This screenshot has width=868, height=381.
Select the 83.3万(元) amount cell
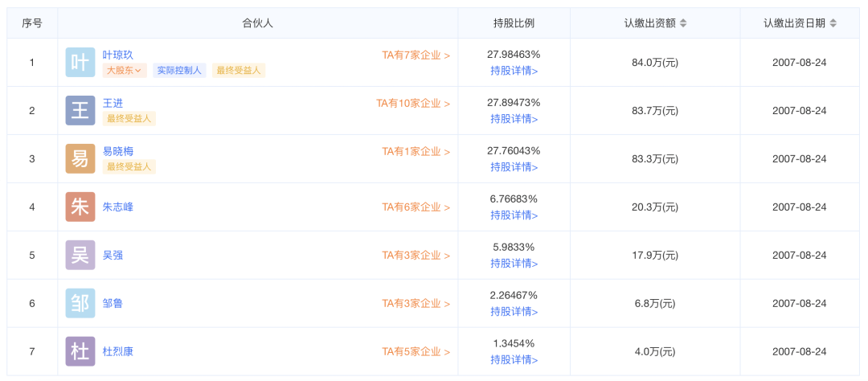tap(656, 159)
